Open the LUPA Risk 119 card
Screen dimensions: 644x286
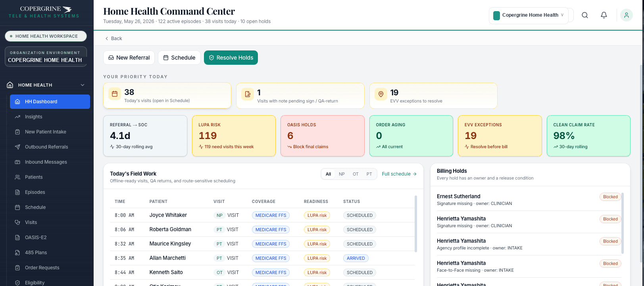(x=234, y=136)
